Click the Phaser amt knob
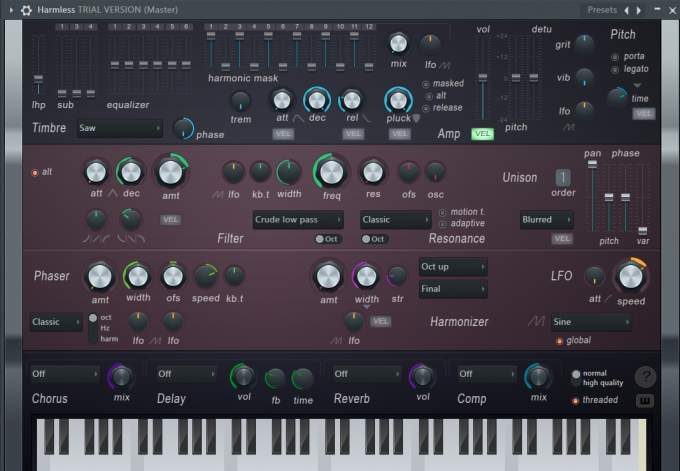Viewport: 680px width, 471px height. pos(100,276)
